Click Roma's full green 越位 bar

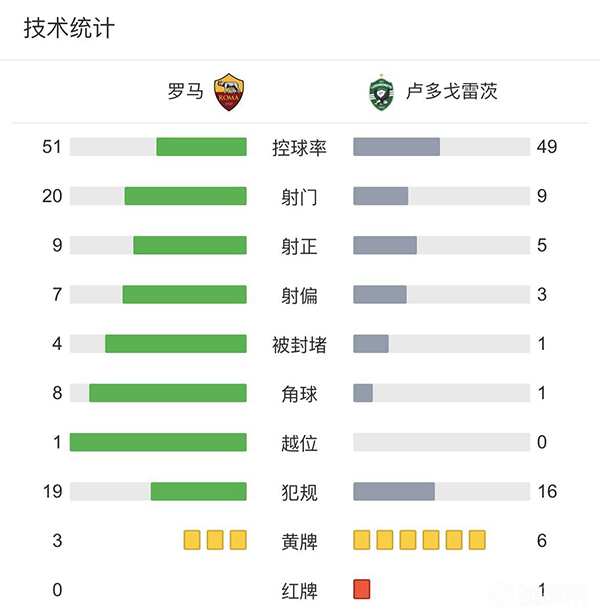pos(158,442)
